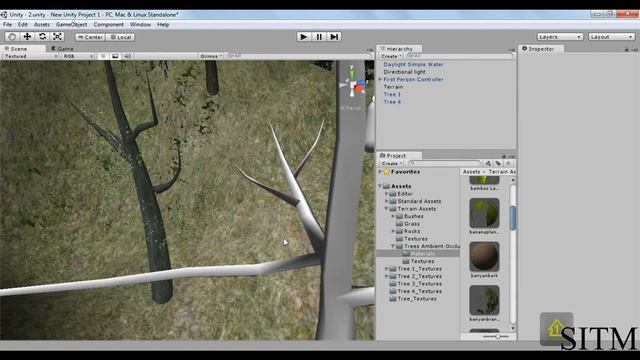Image resolution: width=640 pixels, height=360 pixels.
Task: Collapse the Terrain Assets folder arrow
Action: (387, 209)
